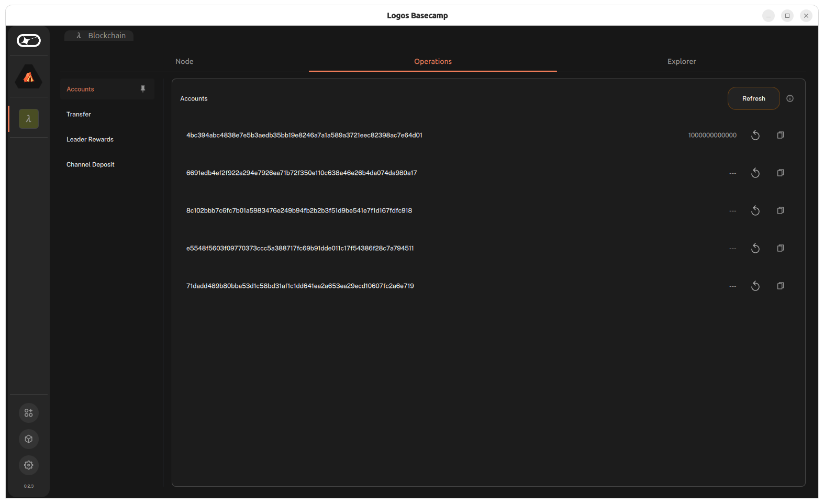This screenshot has width=824, height=504.
Task: Open Accounts in the side menu
Action: pyautogui.click(x=107, y=89)
